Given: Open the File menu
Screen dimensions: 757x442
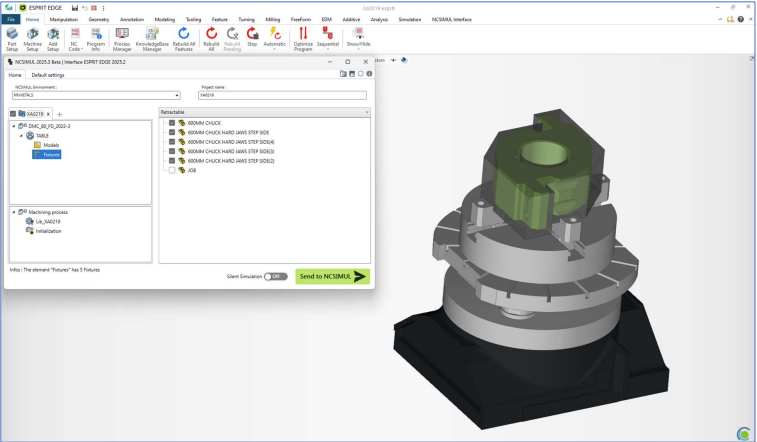Looking at the screenshot, I should click(x=11, y=19).
